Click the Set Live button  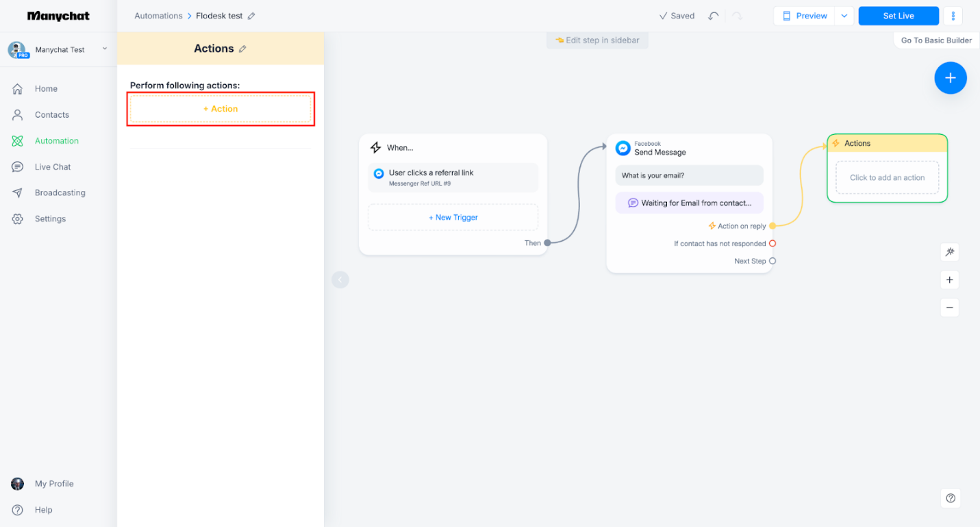899,16
